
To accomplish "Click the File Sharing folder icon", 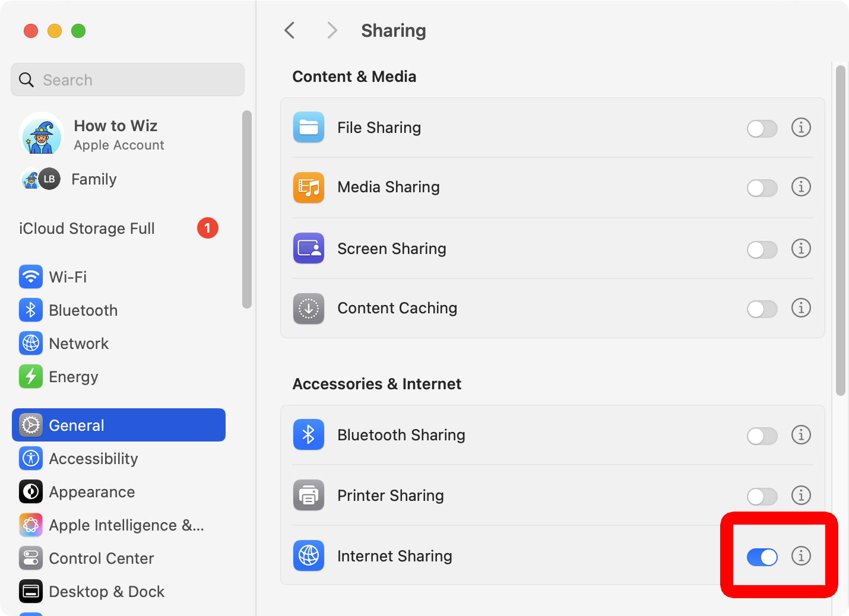I will point(308,128).
